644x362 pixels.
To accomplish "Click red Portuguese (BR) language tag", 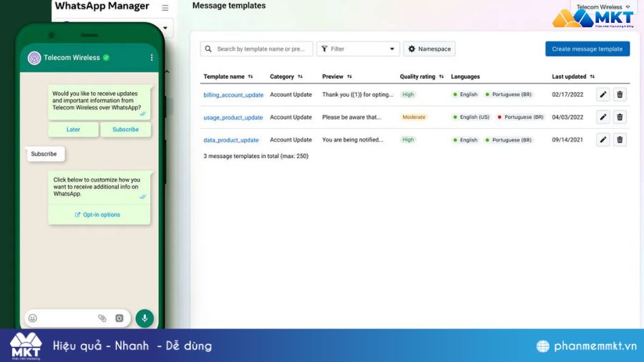I will 520,117.
